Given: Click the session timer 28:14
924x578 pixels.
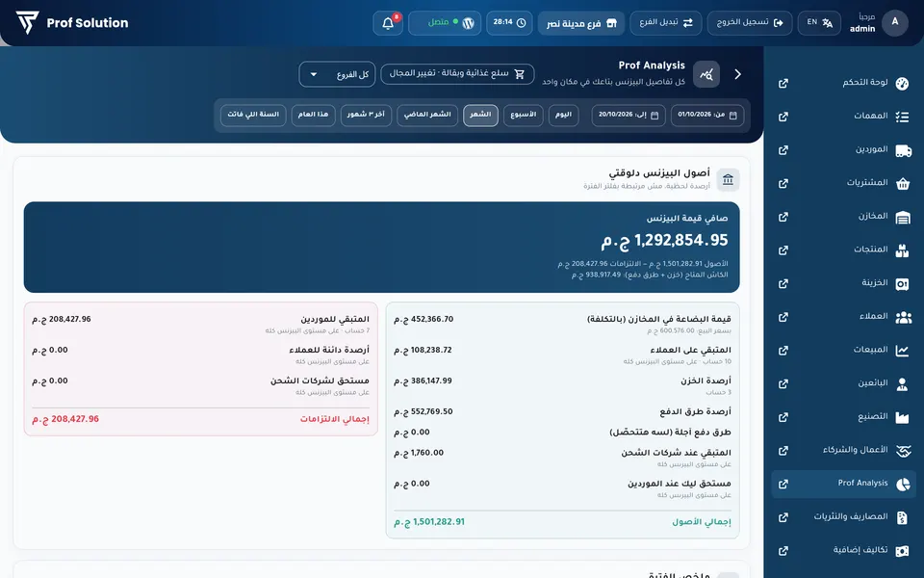Looking at the screenshot, I should pos(509,23).
